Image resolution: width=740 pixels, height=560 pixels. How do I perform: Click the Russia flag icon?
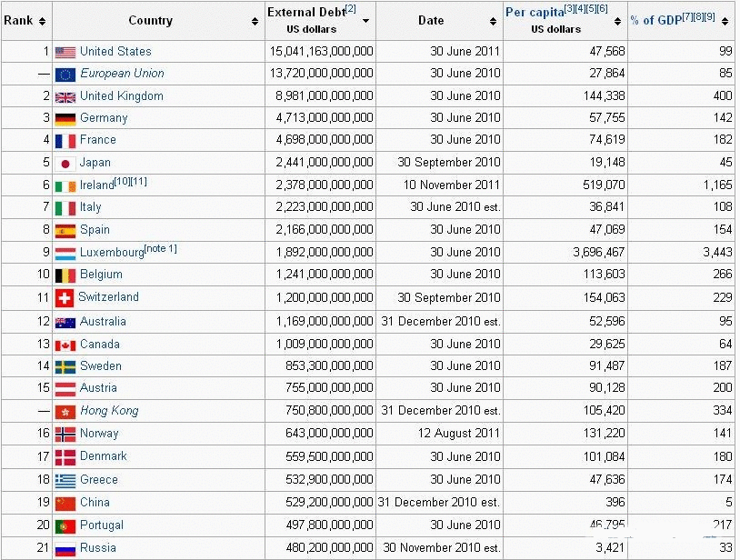[65, 549]
